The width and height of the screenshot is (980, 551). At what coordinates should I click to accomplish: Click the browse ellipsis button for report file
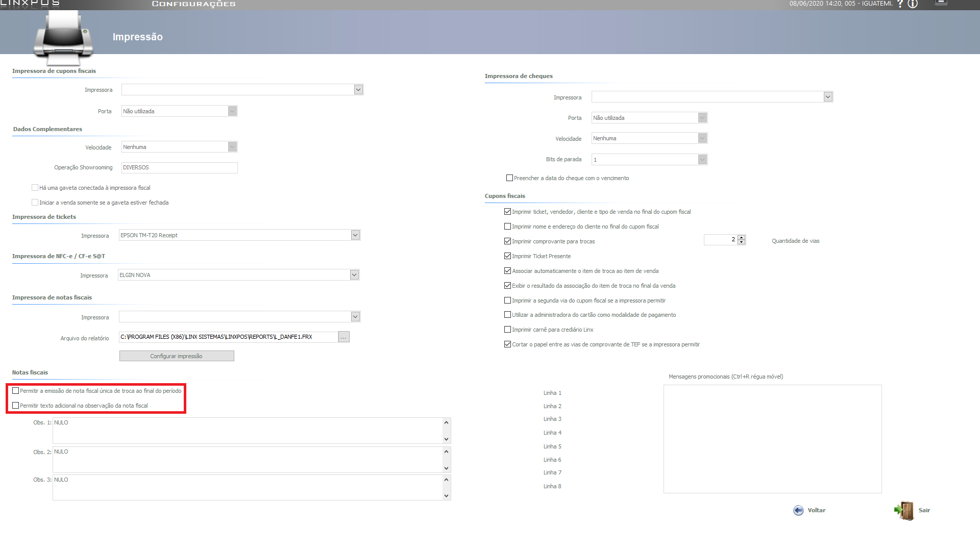(344, 337)
